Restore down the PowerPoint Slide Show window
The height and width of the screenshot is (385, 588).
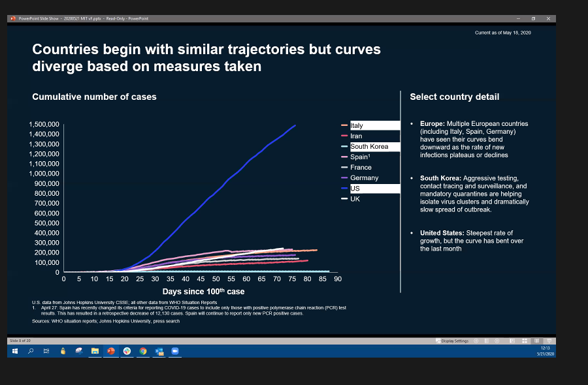(x=533, y=18)
